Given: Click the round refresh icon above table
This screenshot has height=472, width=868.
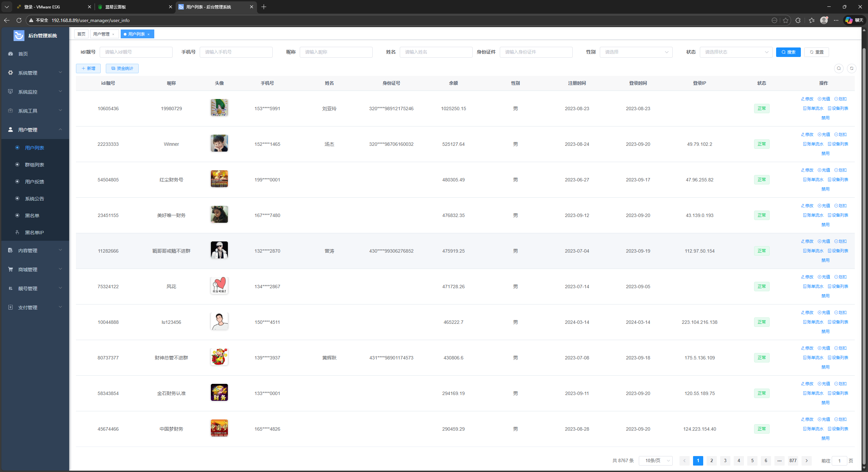Looking at the screenshot, I should click(851, 68).
